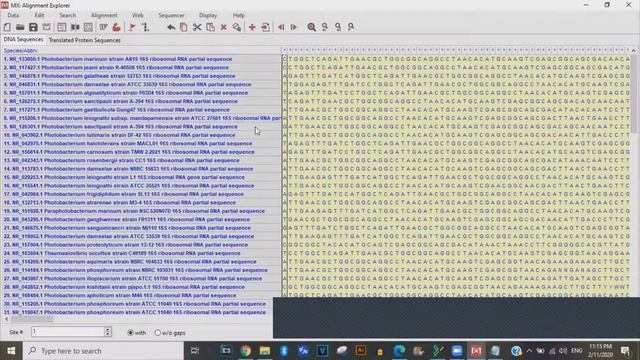Image resolution: width=640 pixels, height=360 pixels.
Task: Open the Alignment menu
Action: point(104,15)
